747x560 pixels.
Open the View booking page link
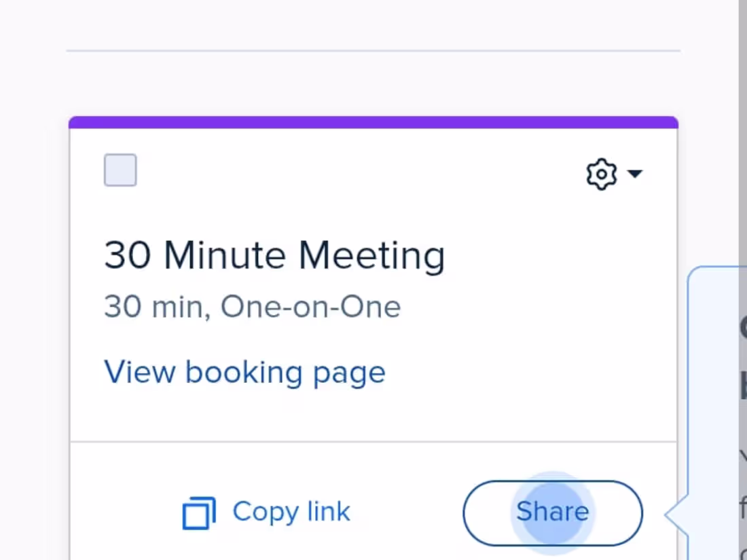(x=244, y=372)
